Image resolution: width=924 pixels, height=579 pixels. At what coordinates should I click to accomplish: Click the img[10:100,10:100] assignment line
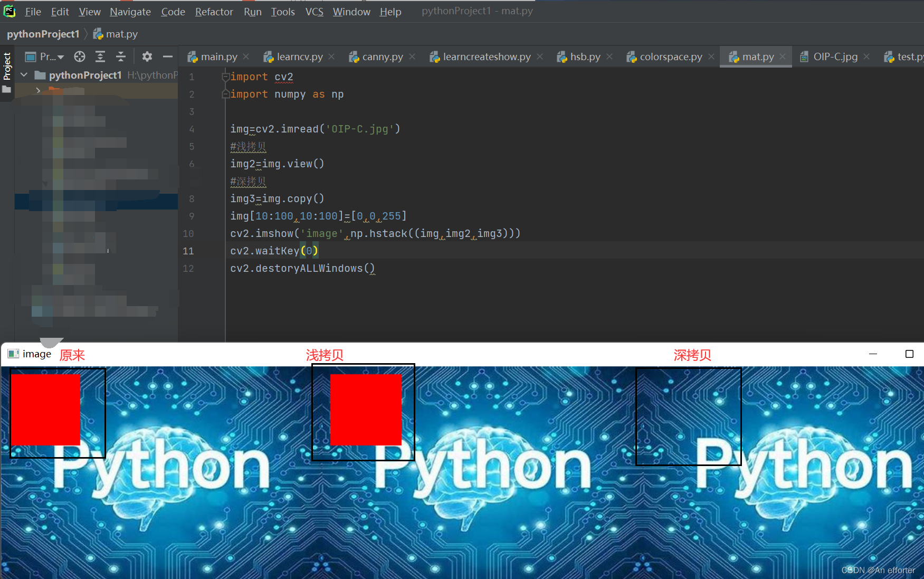pos(319,216)
